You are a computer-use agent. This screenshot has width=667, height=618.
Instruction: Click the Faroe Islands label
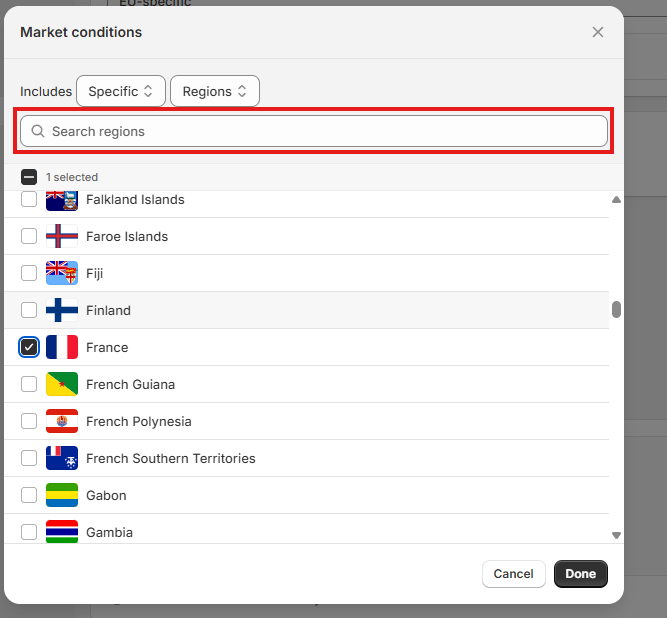127,236
